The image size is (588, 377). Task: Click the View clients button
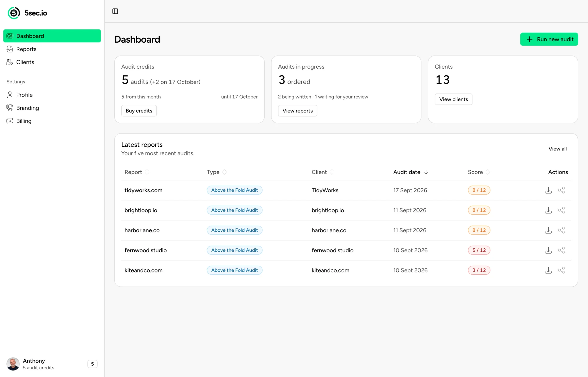click(x=453, y=99)
